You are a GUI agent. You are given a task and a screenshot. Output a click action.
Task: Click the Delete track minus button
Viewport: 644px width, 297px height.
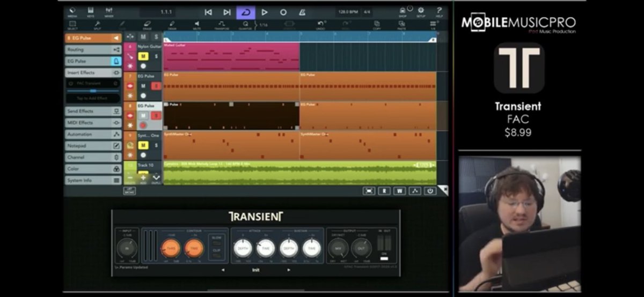pos(130,178)
